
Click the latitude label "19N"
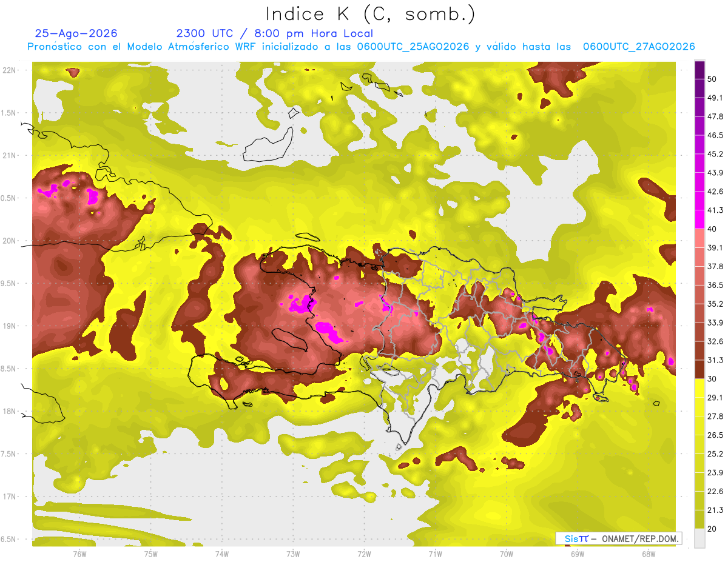pos(9,326)
